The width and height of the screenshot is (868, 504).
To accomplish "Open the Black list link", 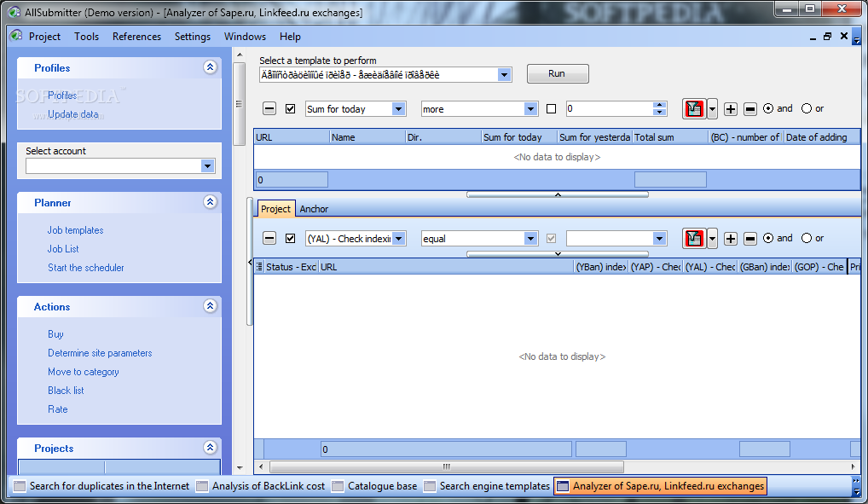I will 66,391.
